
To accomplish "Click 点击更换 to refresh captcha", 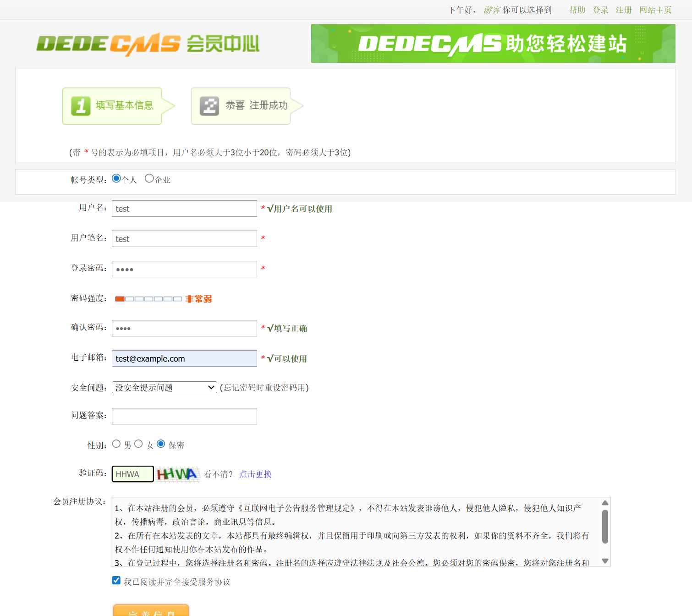I will click(x=255, y=474).
